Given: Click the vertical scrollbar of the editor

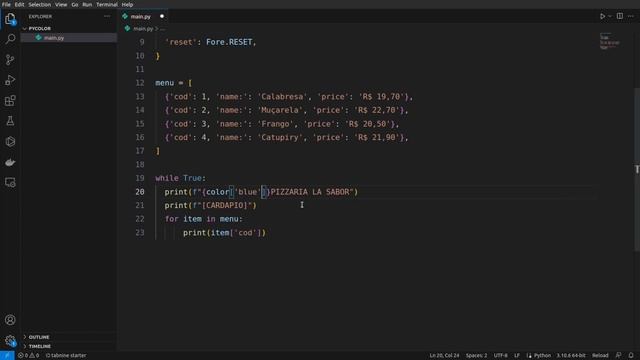Looking at the screenshot, I should [x=637, y=169].
